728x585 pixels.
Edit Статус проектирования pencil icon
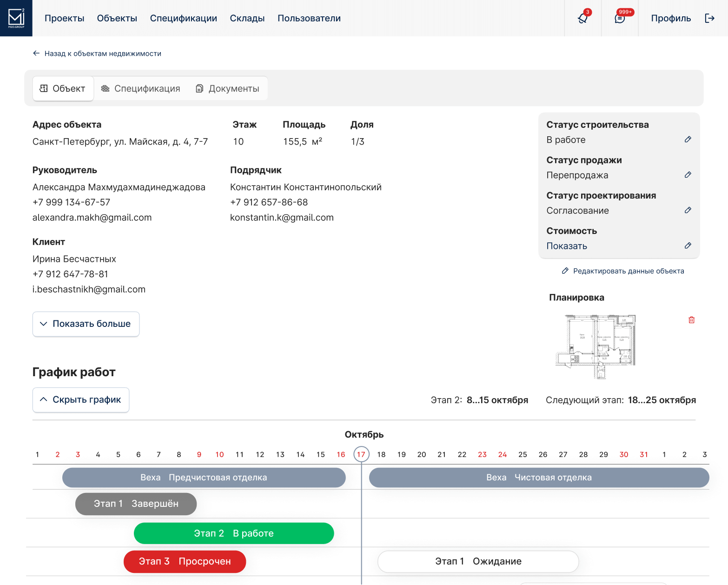(688, 210)
